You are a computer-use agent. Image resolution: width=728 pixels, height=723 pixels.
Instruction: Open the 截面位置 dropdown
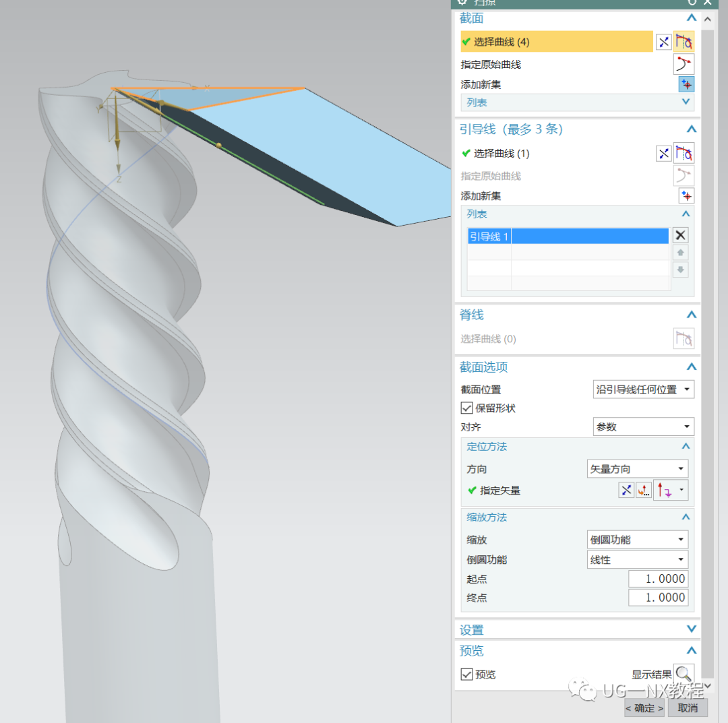point(644,389)
